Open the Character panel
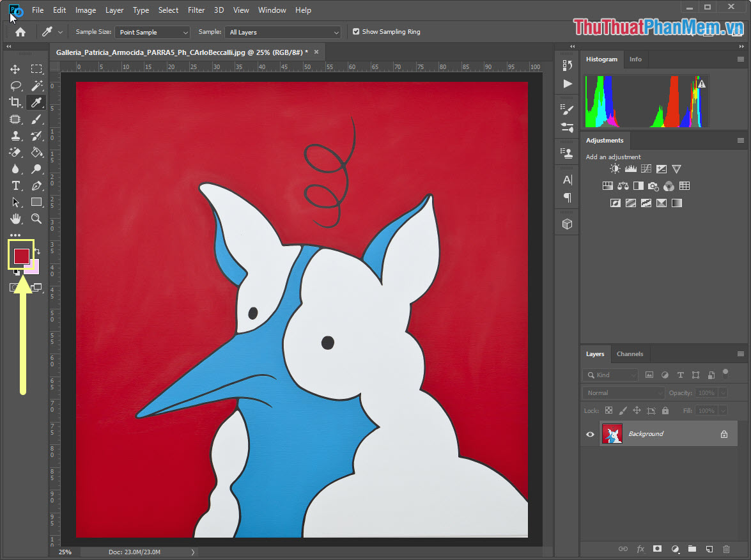The image size is (751, 560). (567, 180)
